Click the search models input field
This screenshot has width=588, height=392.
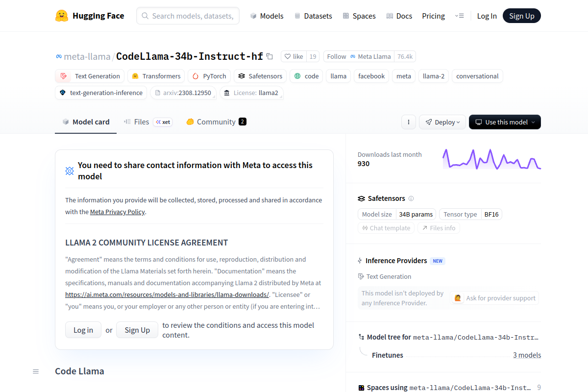tap(188, 16)
